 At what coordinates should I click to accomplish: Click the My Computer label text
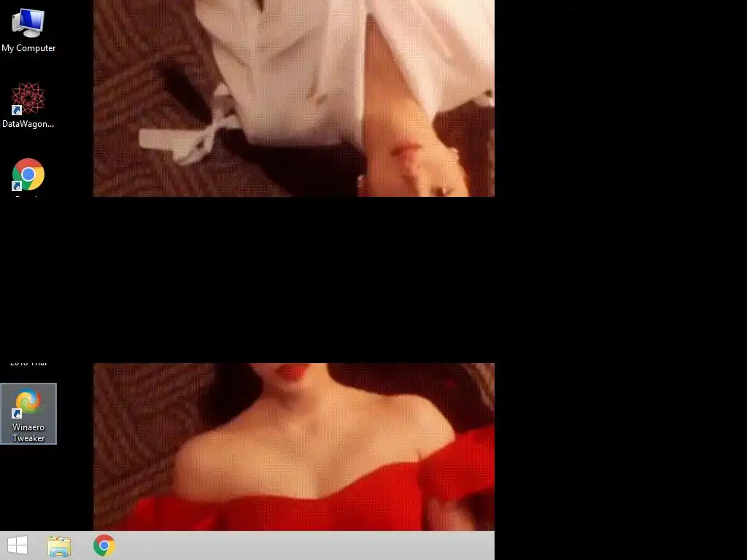(28, 48)
